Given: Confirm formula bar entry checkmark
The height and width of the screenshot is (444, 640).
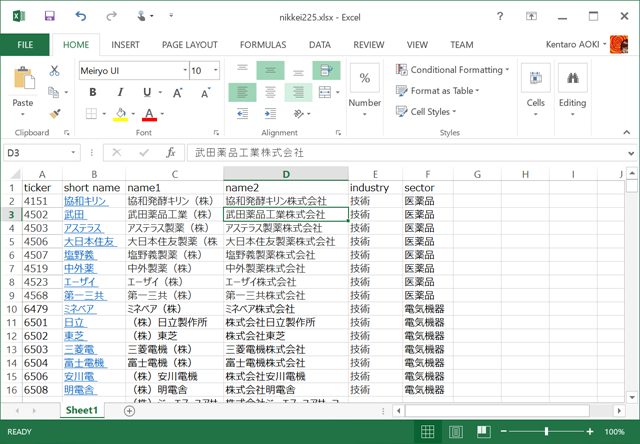Looking at the screenshot, I should (x=144, y=153).
